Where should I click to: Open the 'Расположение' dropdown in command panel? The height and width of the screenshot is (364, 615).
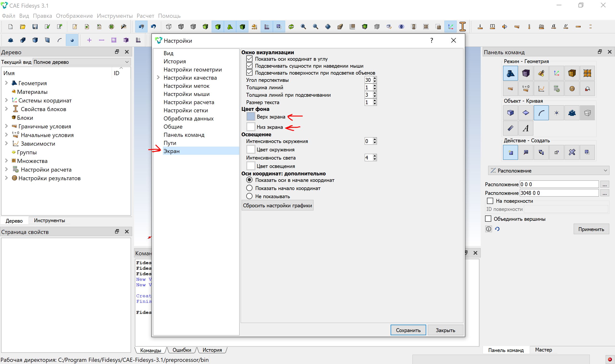[549, 170]
